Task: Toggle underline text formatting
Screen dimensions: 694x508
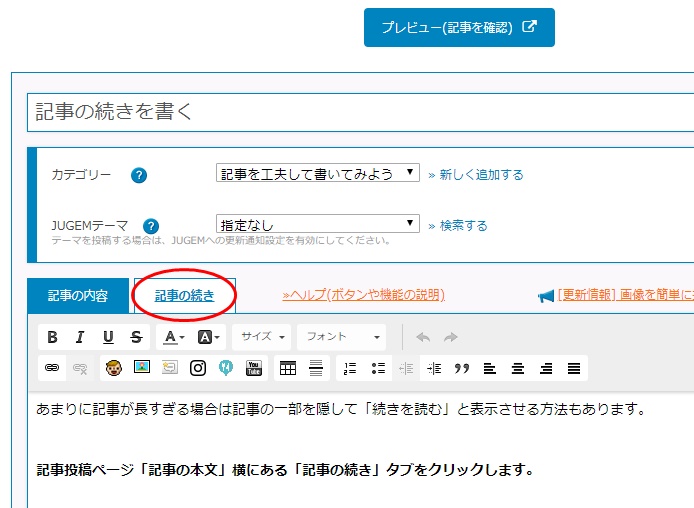Action: [x=108, y=337]
